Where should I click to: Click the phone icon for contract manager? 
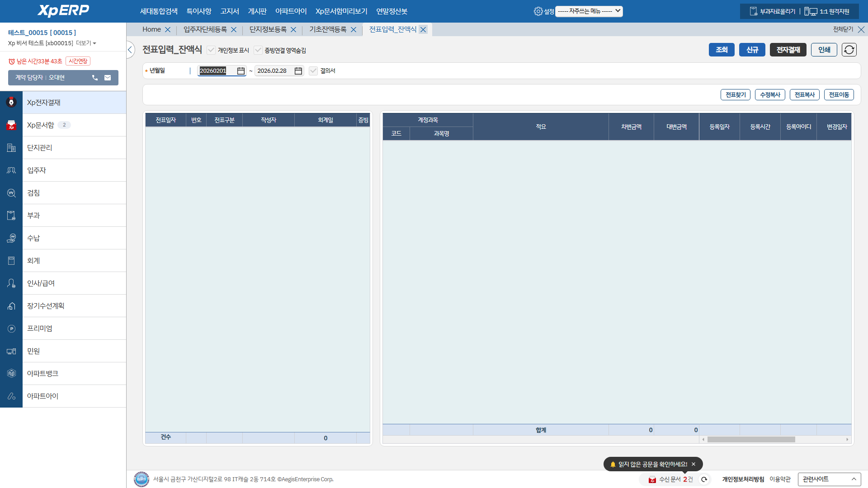95,78
